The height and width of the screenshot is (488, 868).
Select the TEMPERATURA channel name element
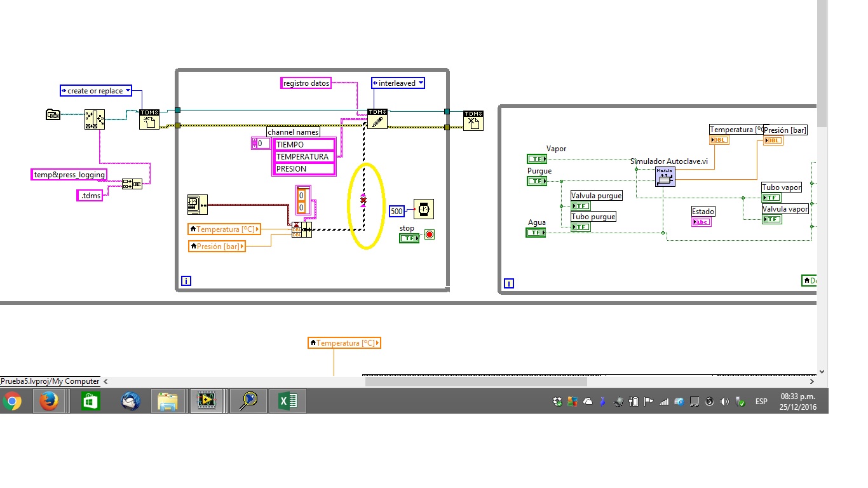pos(304,157)
